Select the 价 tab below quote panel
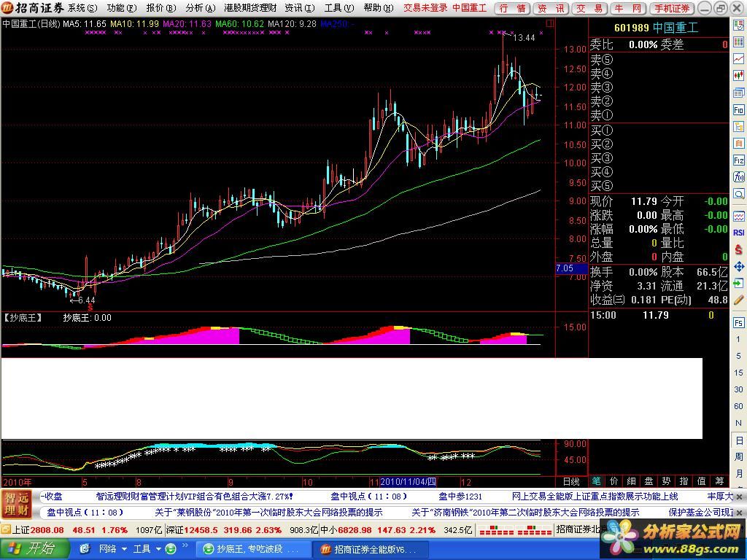This screenshot has height=560, width=747. click(x=614, y=481)
